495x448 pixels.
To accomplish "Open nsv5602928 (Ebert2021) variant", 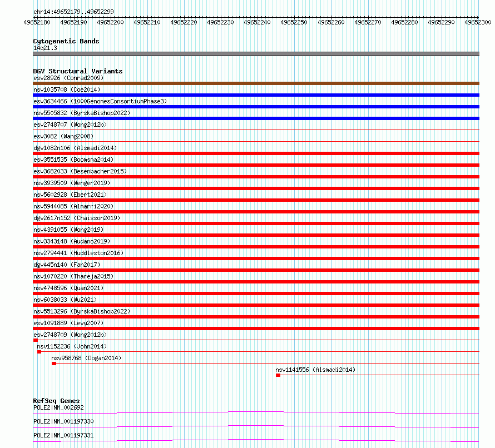I will 70,195.
